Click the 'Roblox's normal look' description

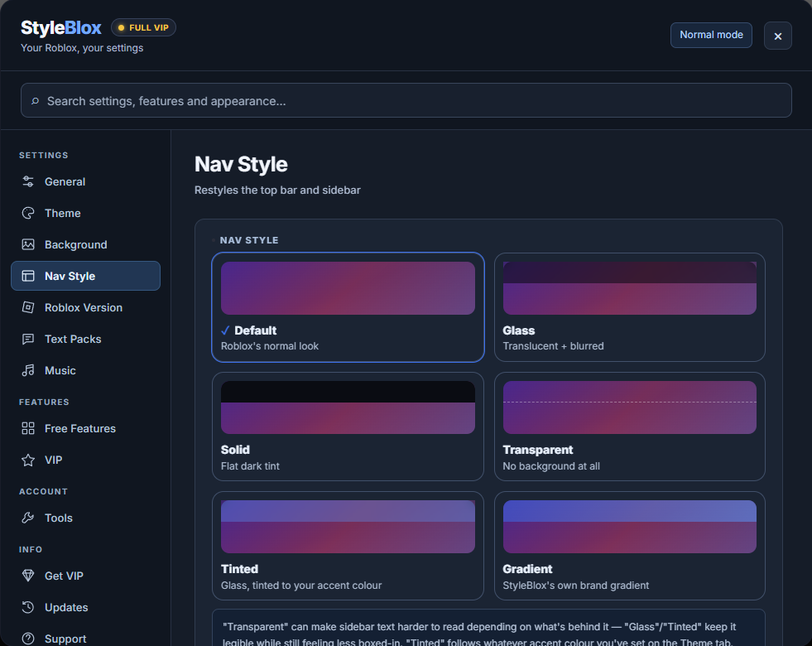coord(269,346)
